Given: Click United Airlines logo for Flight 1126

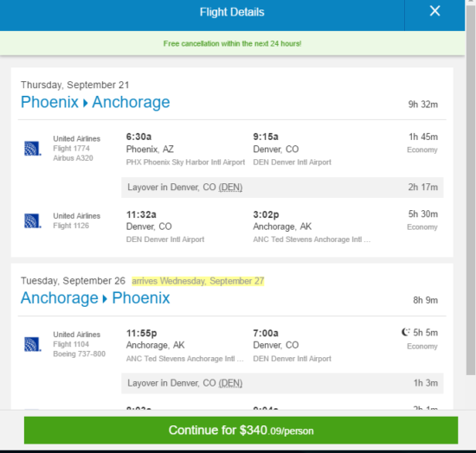Looking at the screenshot, I should 33,221.
